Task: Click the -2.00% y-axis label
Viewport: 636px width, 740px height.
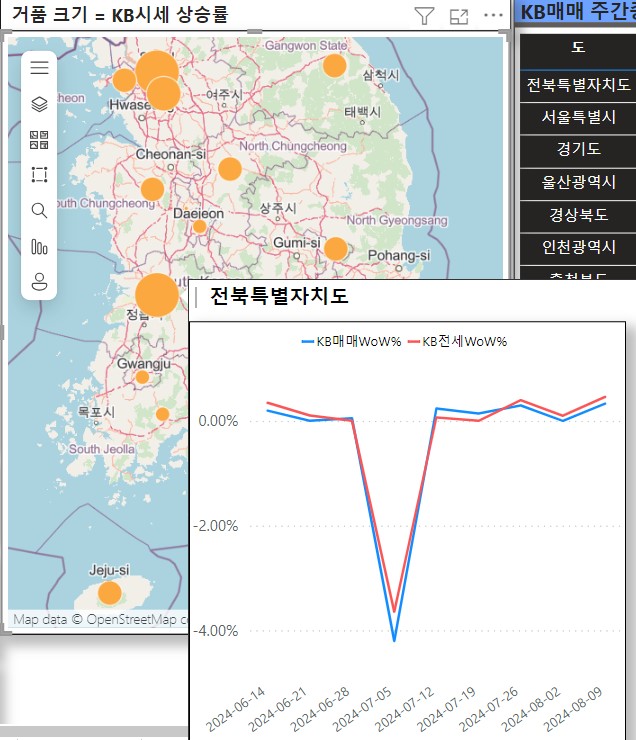Action: (216, 526)
